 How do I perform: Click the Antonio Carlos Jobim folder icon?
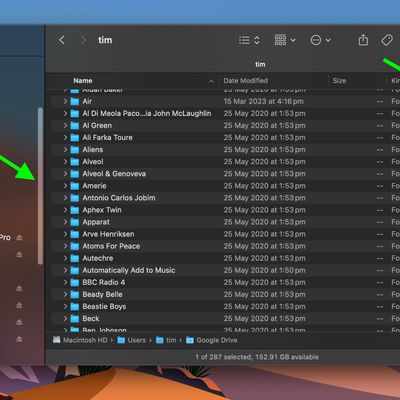pyautogui.click(x=75, y=198)
